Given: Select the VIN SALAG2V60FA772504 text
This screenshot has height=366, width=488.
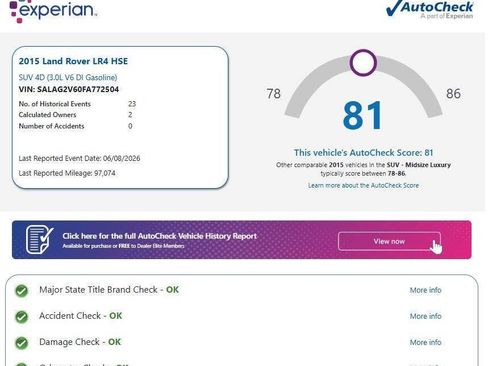Looking at the screenshot, I should [69, 89].
